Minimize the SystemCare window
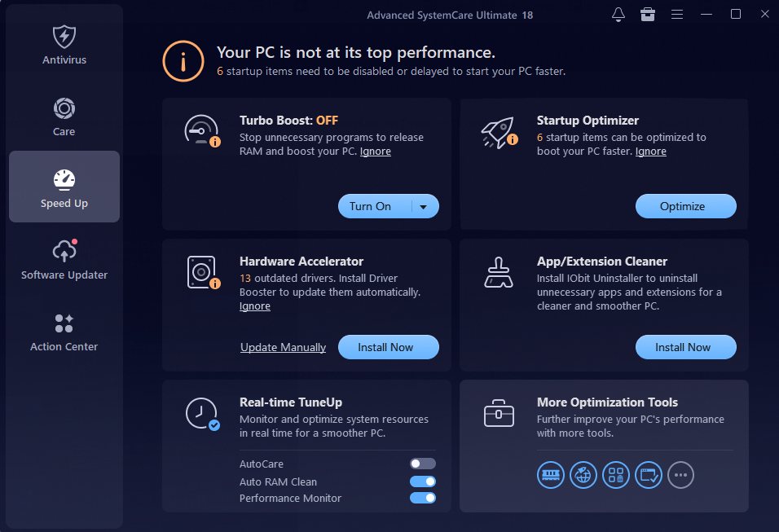 pos(706,15)
